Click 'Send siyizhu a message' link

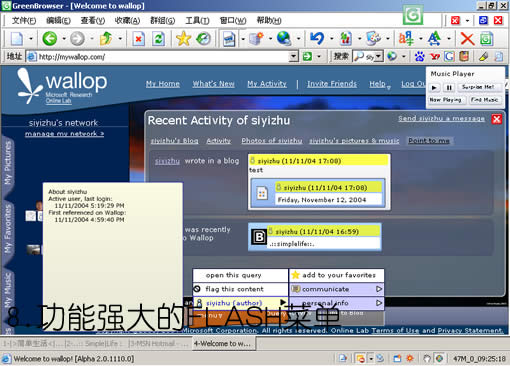(x=441, y=118)
